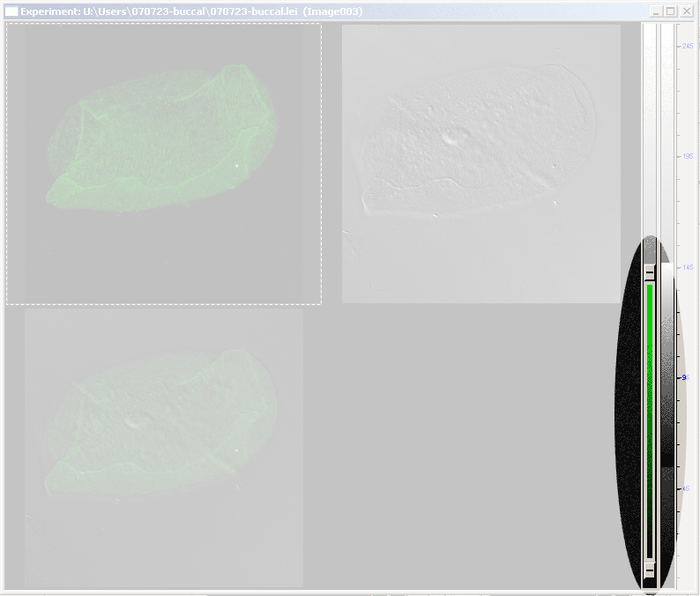Open the window menu icon in title bar

click(11, 11)
